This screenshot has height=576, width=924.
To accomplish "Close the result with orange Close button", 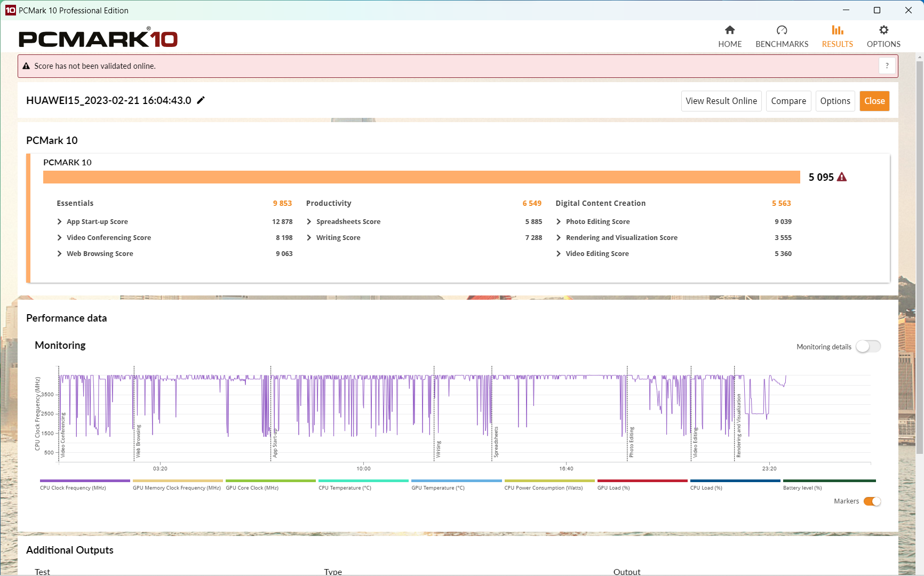I will coord(874,101).
